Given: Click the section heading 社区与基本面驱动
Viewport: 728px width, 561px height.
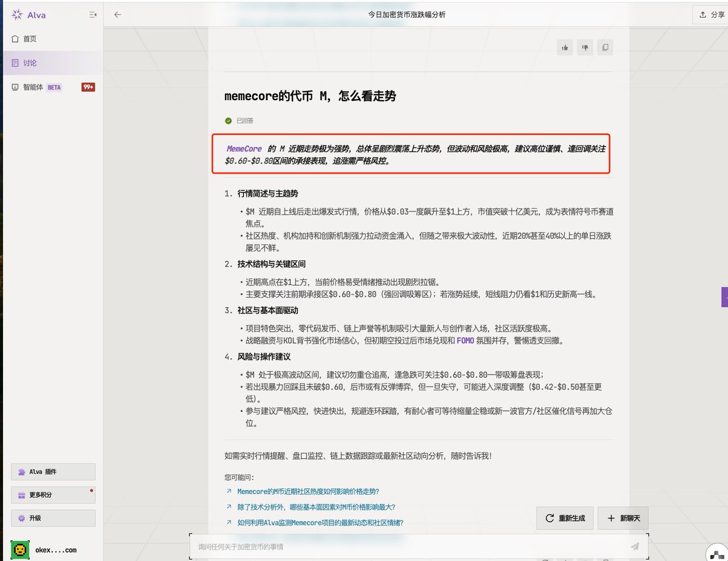Looking at the screenshot, I should click(x=268, y=310).
